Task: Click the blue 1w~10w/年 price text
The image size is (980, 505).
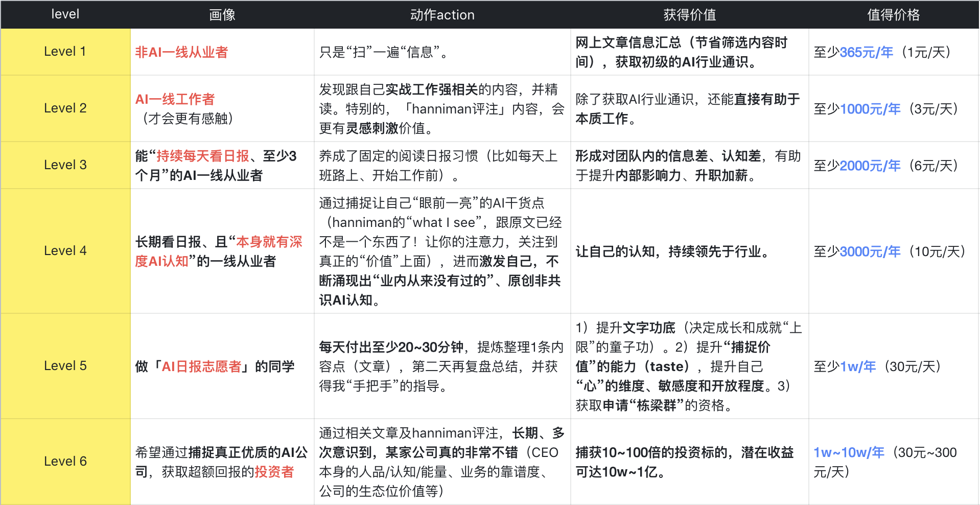Action: (849, 452)
